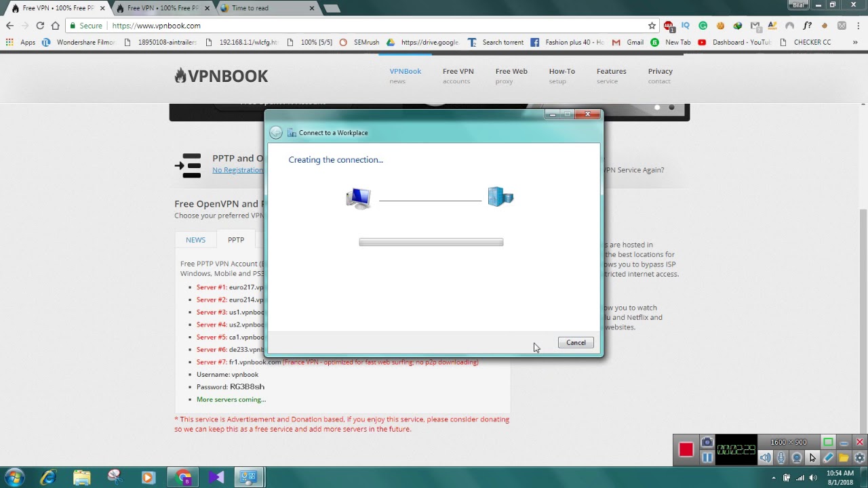
Task: Open the Apps bookmarks shortcut
Action: 20,42
